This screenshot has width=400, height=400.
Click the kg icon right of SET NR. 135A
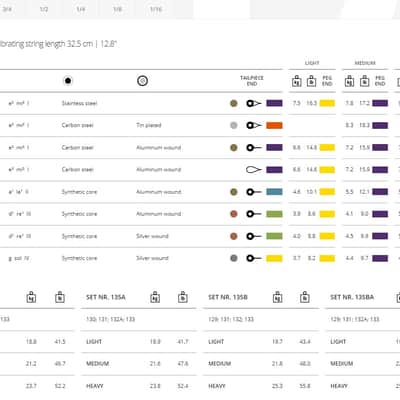coord(155,297)
